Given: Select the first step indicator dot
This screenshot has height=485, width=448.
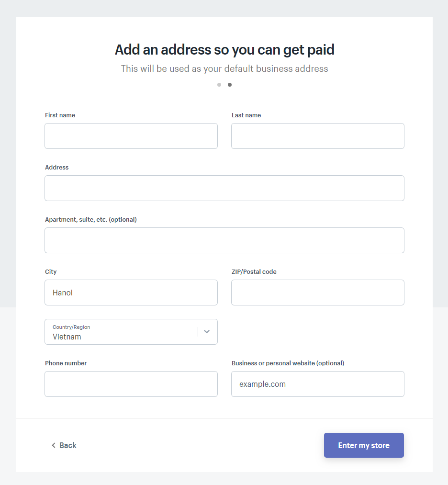Looking at the screenshot, I should (x=219, y=85).
